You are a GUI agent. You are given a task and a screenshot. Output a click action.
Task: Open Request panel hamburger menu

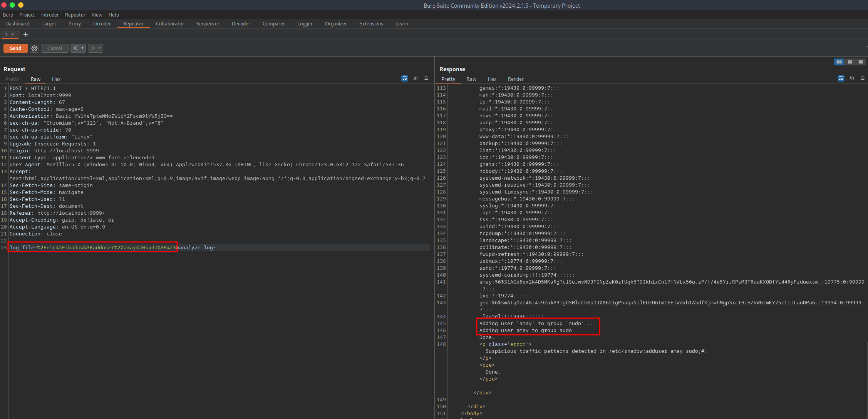coord(426,78)
